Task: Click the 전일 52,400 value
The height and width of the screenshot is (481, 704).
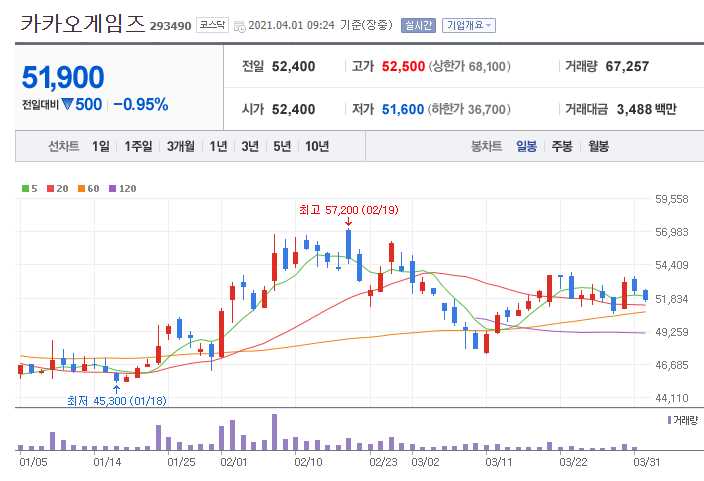Action: click(294, 66)
